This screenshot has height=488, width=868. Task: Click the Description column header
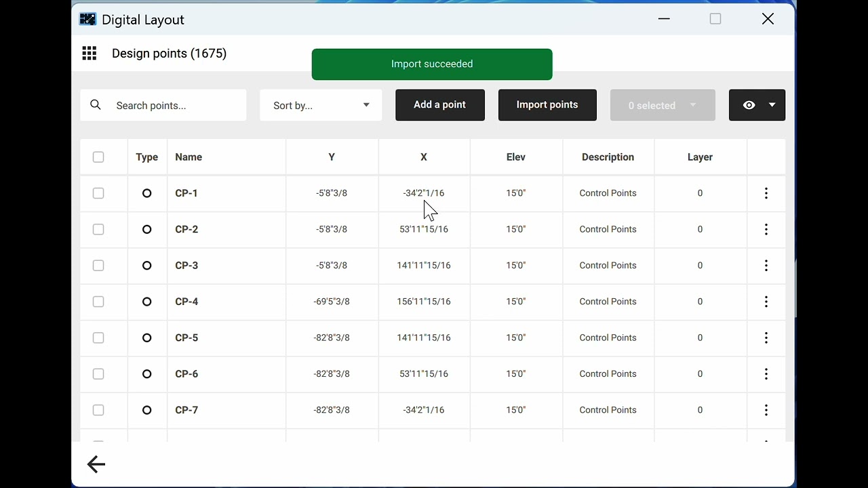[608, 157]
